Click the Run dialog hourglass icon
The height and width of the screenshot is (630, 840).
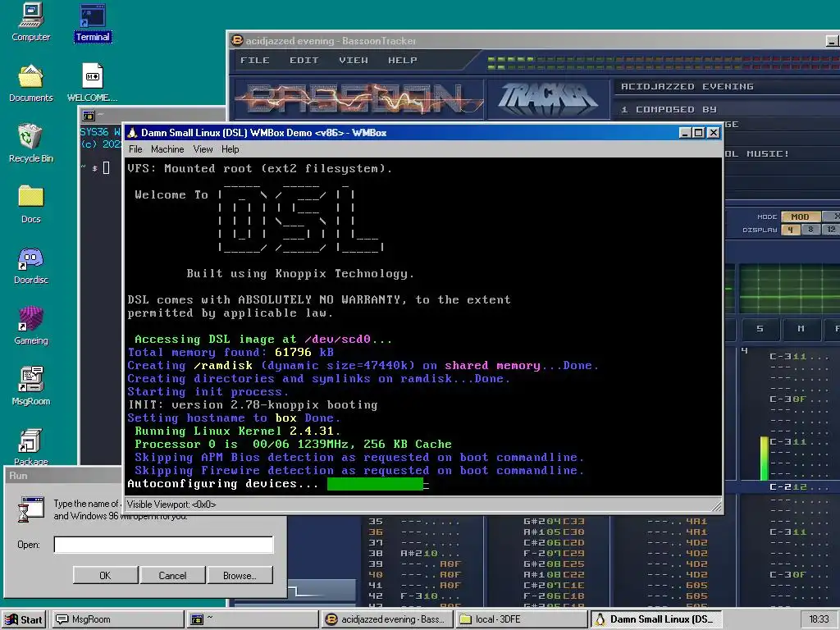[x=31, y=509]
